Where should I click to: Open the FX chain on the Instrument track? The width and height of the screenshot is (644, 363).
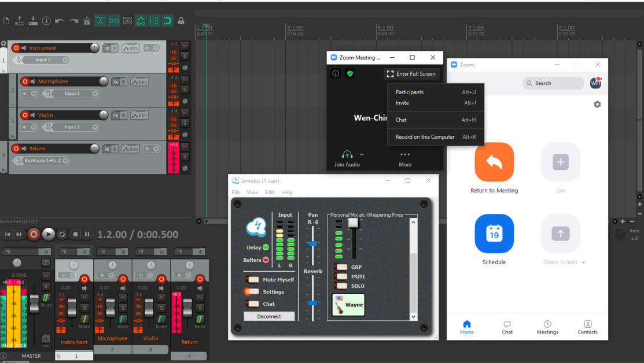pyautogui.click(x=107, y=48)
